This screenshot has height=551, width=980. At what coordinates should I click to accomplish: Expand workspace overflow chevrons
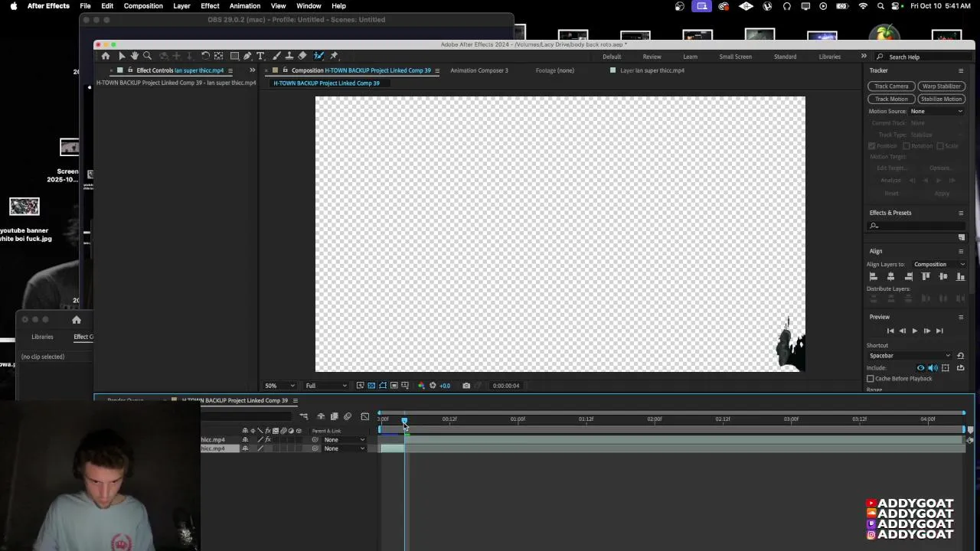pos(864,56)
